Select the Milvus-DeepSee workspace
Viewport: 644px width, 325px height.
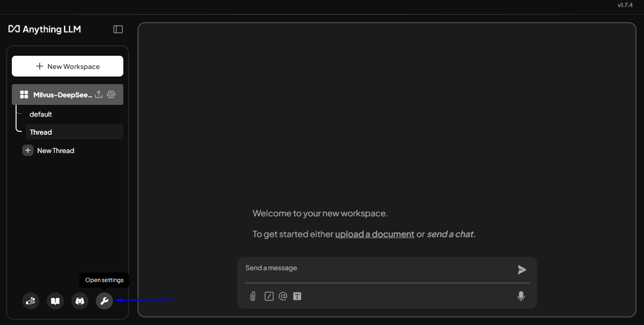click(x=57, y=94)
